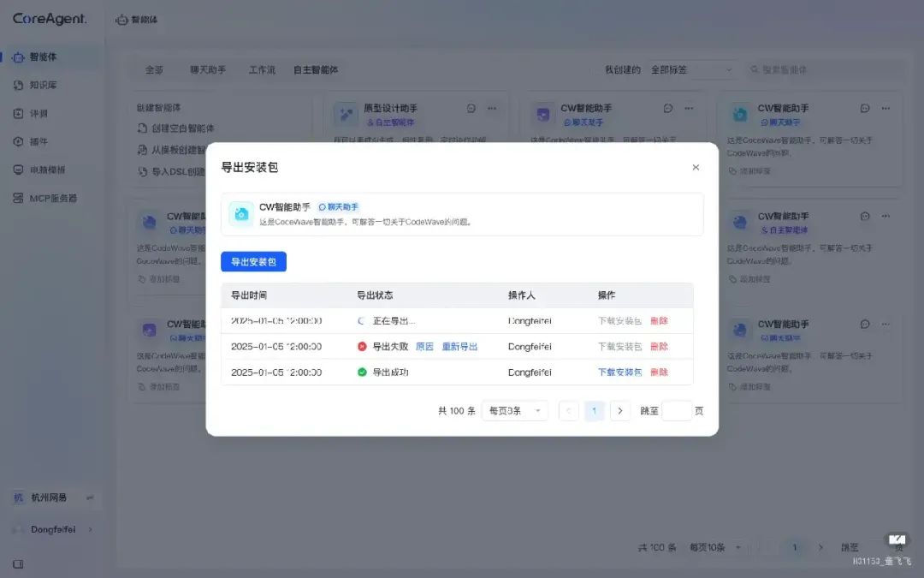Delete the 导出失败 row
Screen dimensions: 924x578
pyautogui.click(x=659, y=347)
